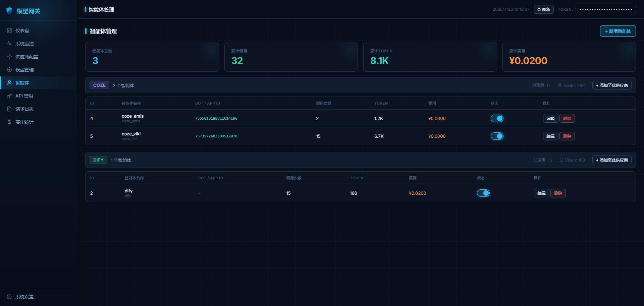Viewport: 644px width, 306px height.
Task: Click 编辑 for coze_viki
Action: point(550,136)
